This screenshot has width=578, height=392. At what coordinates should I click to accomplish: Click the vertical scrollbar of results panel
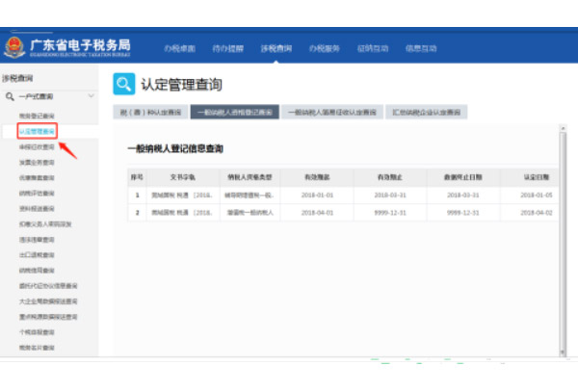coord(563,242)
